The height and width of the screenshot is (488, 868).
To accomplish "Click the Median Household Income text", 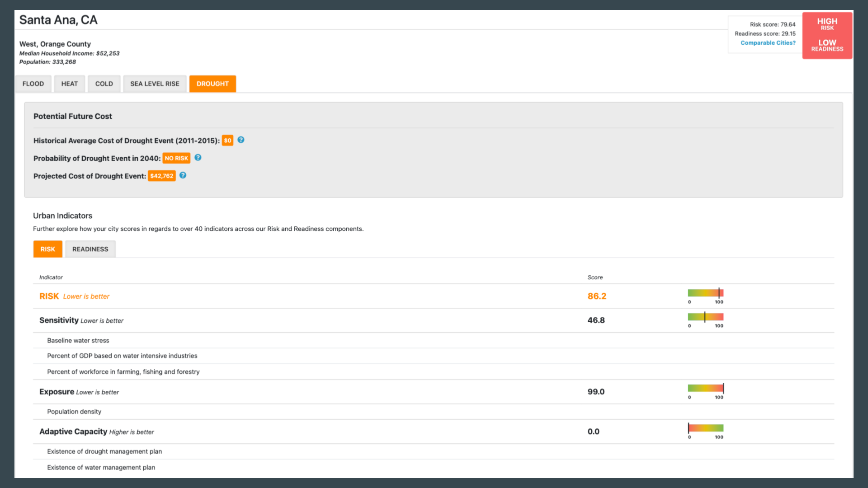I will [x=69, y=53].
